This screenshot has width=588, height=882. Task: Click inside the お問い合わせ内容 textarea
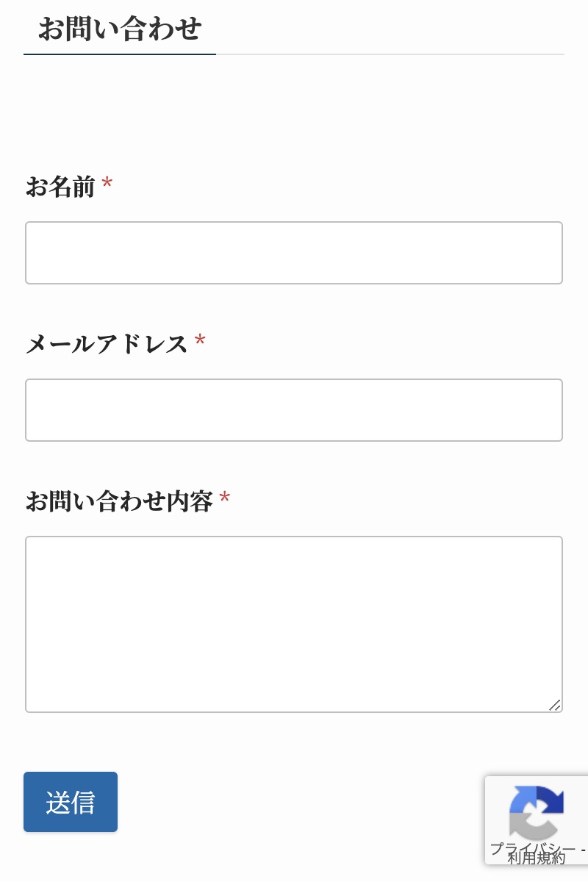click(x=294, y=624)
